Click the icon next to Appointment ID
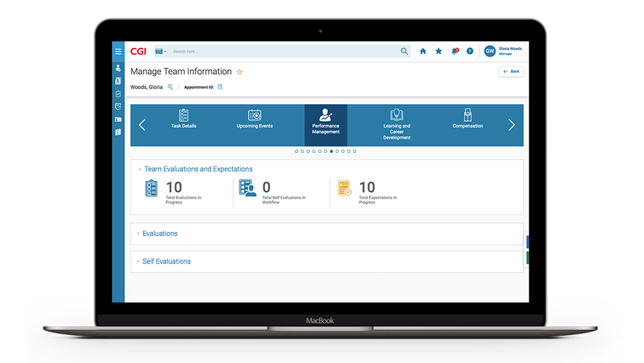This screenshot has height=363, width=644. pyautogui.click(x=220, y=87)
